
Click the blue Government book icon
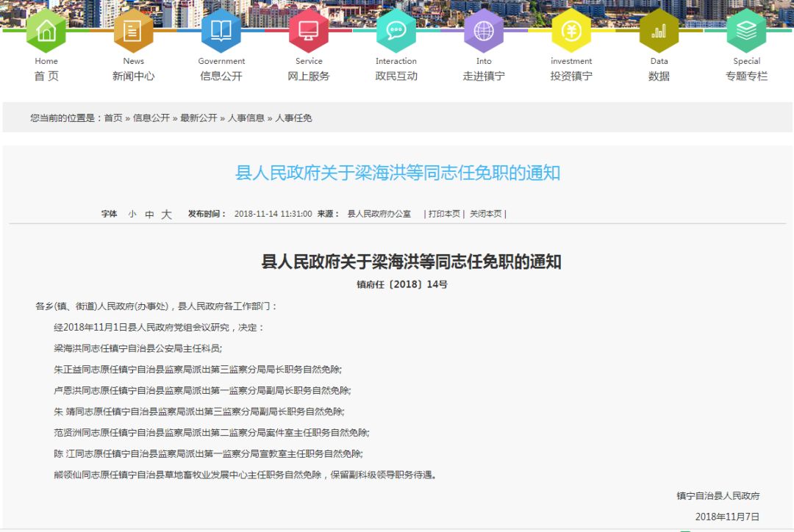pyautogui.click(x=221, y=31)
